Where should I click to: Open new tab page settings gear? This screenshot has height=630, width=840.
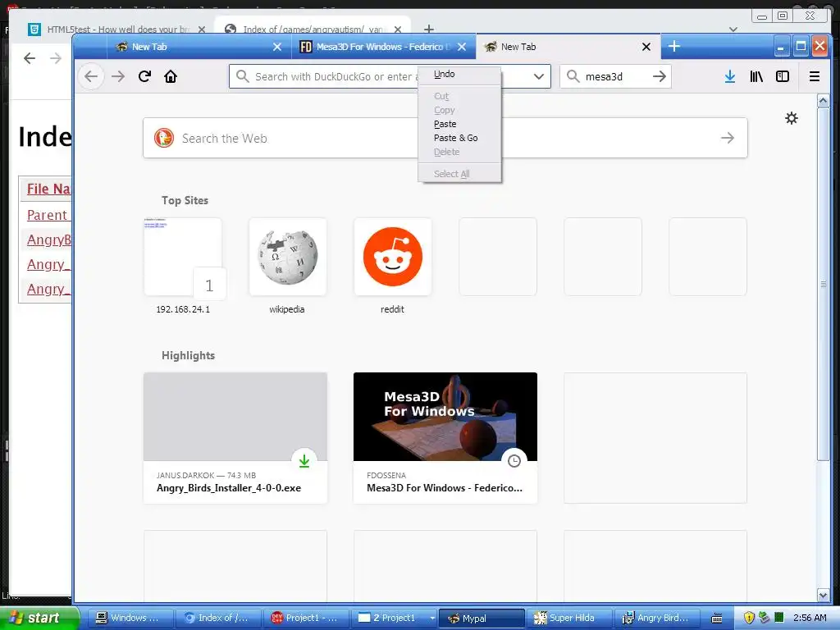pyautogui.click(x=792, y=118)
